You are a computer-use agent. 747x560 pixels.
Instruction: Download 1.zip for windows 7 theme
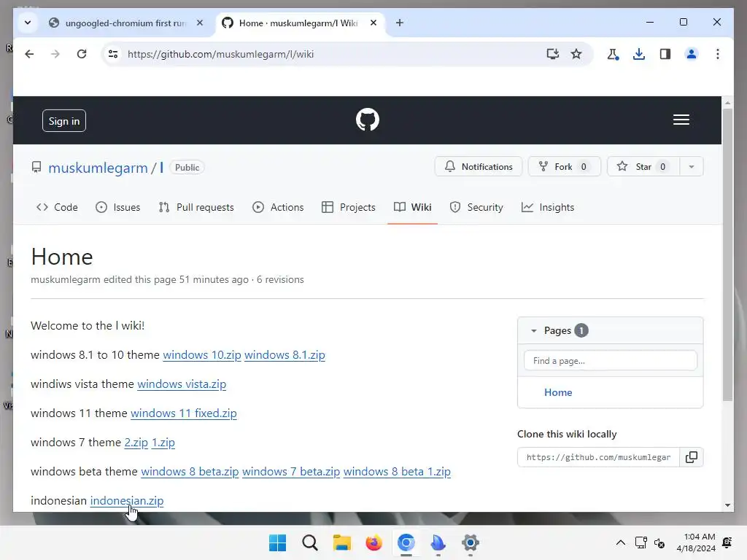point(163,443)
